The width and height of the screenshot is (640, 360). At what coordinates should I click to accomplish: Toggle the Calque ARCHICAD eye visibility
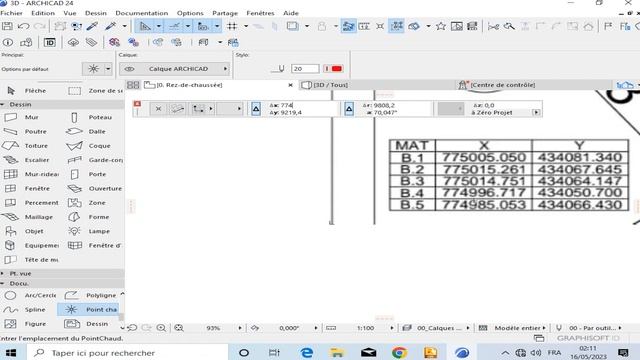tap(129, 69)
